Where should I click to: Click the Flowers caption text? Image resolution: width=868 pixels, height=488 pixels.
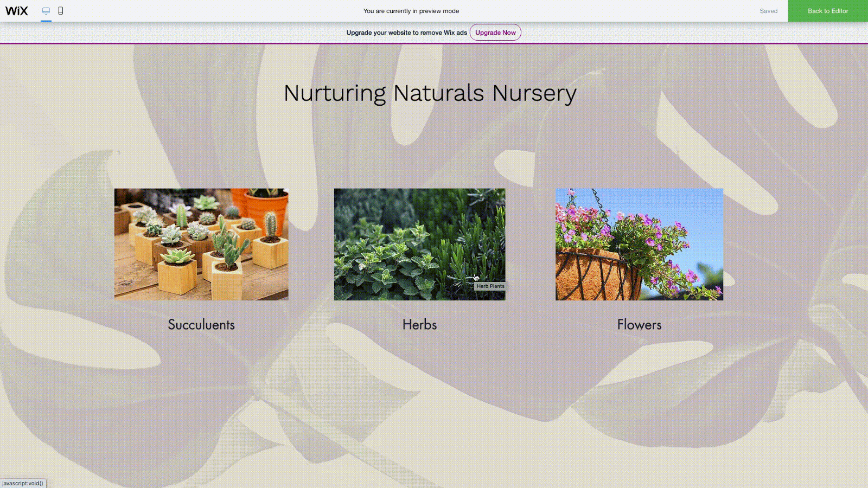(639, 325)
